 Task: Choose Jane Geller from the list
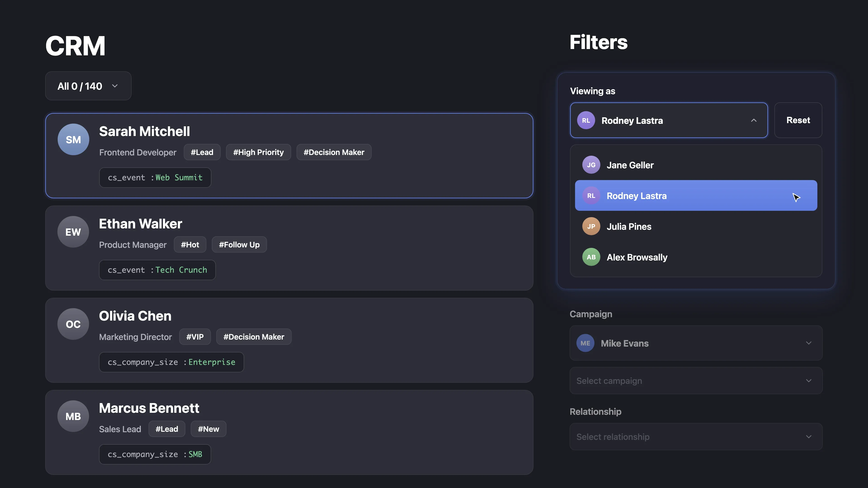coord(696,165)
